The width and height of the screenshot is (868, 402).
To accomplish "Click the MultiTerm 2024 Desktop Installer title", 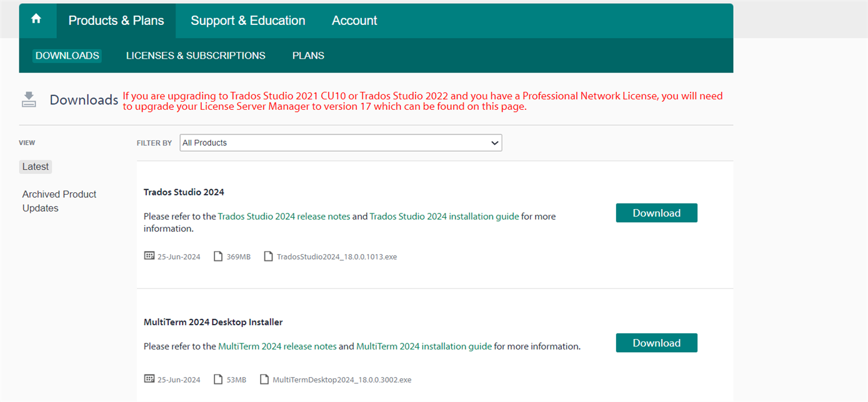I will coord(213,323).
